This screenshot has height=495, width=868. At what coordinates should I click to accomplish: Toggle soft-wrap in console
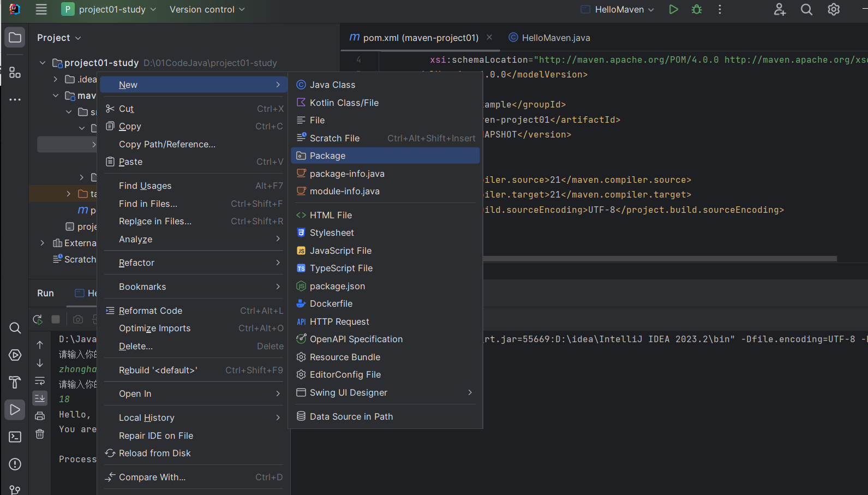pos(40,381)
